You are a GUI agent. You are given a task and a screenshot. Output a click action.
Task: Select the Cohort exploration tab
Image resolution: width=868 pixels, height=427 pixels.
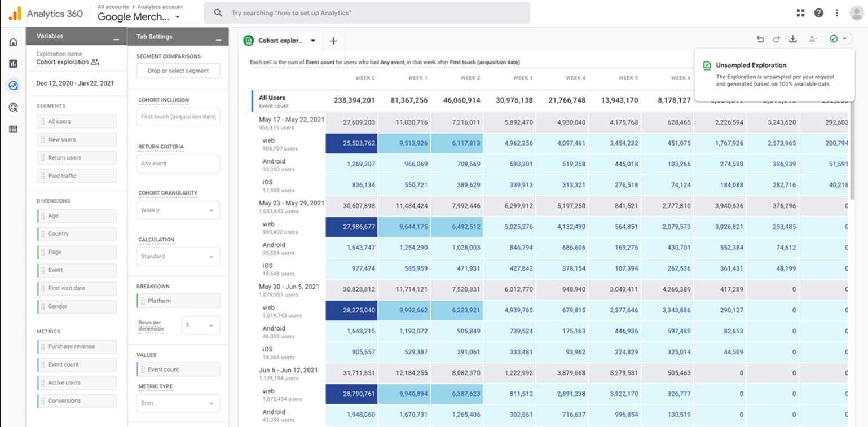(280, 41)
